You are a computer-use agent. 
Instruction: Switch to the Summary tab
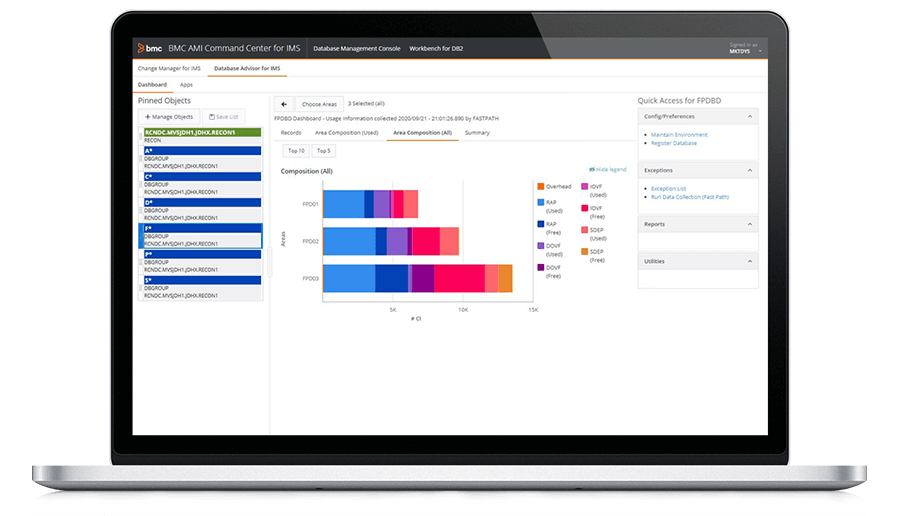point(477,132)
